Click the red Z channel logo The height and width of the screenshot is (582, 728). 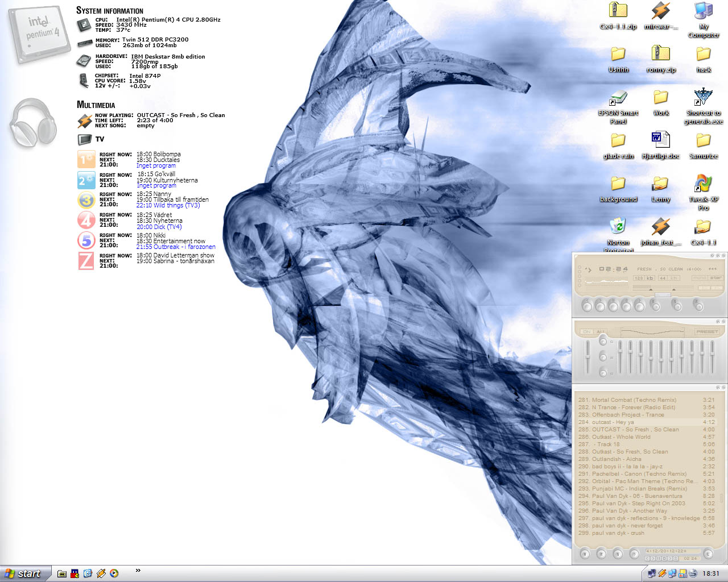[x=86, y=261]
